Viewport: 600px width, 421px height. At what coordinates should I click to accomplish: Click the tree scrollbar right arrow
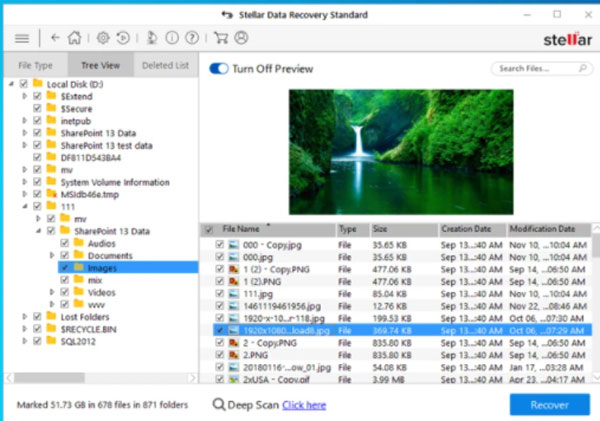(x=193, y=378)
